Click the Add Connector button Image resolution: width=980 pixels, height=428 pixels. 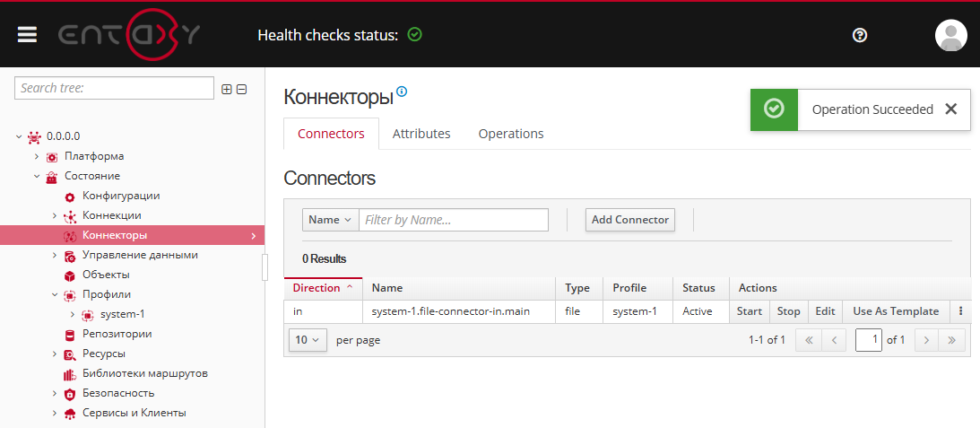pyautogui.click(x=629, y=220)
